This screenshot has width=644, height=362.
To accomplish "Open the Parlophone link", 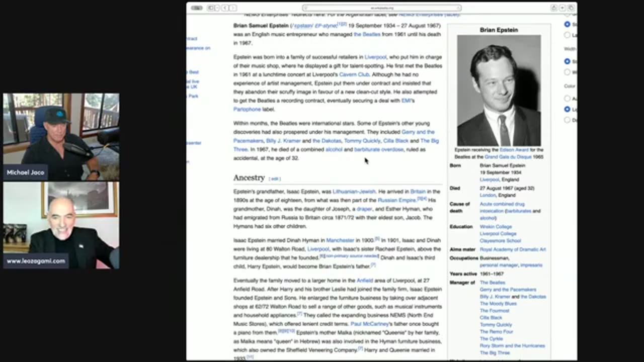I will click(x=247, y=109).
